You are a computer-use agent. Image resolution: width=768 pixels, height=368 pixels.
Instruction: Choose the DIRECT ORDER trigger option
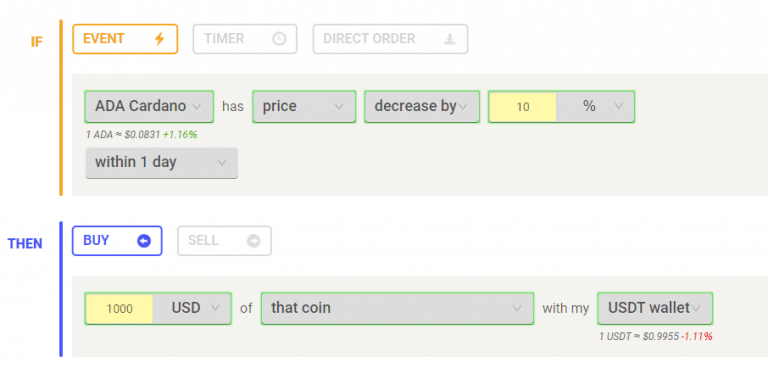(x=390, y=39)
